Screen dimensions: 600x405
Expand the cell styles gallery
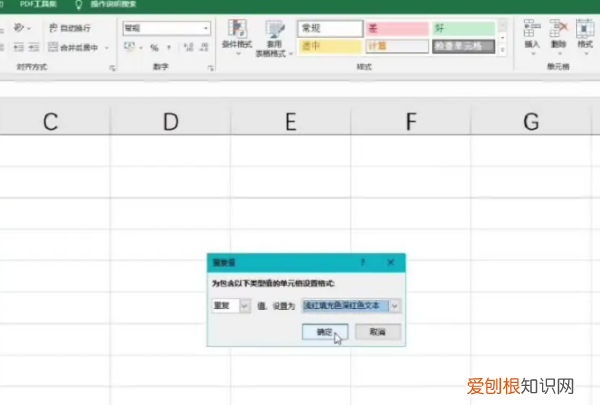coord(502,50)
